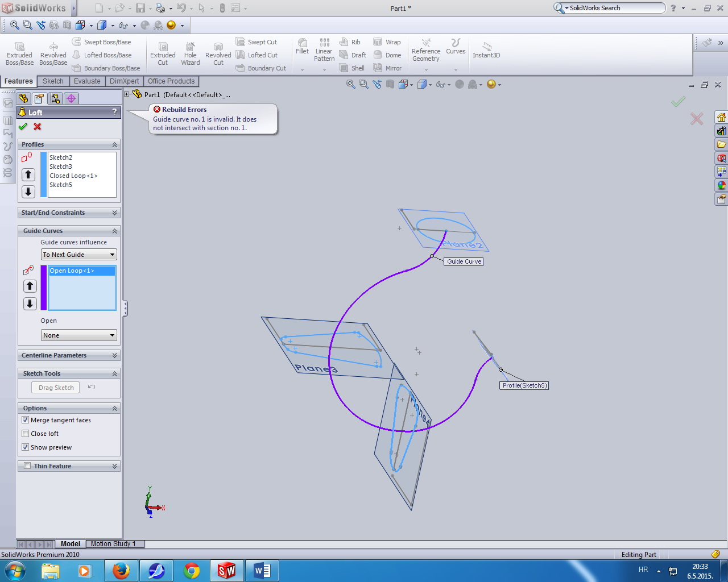Collapse the Profiles section
The height and width of the screenshot is (582, 728).
click(113, 144)
